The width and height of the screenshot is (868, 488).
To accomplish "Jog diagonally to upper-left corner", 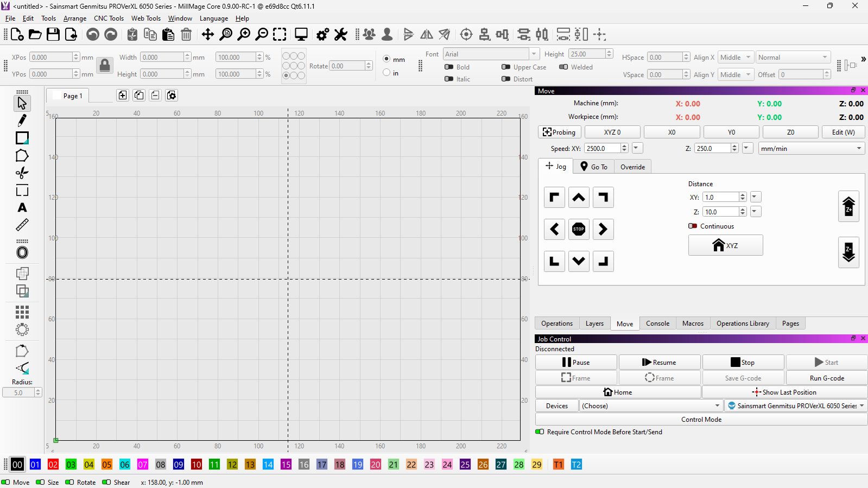I will (x=554, y=198).
